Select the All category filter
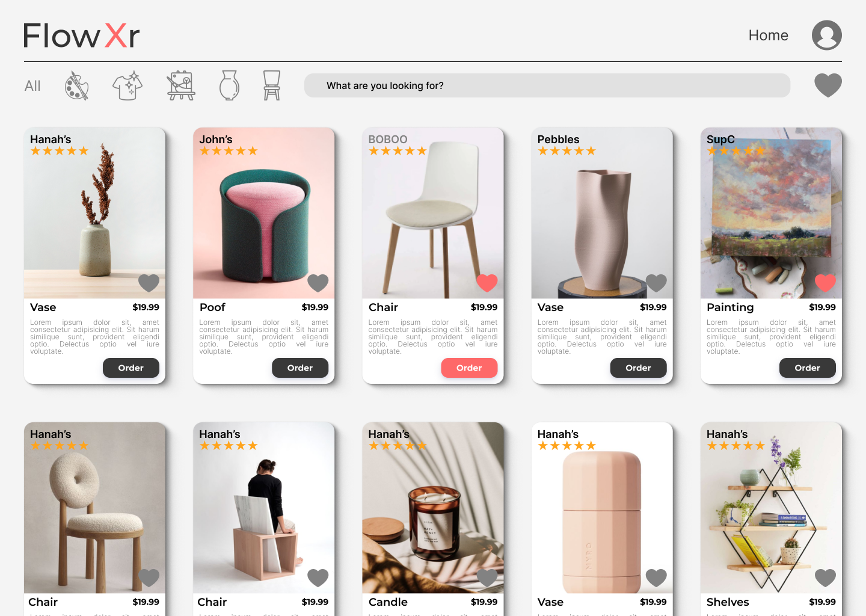This screenshot has height=616, width=866. click(x=32, y=86)
